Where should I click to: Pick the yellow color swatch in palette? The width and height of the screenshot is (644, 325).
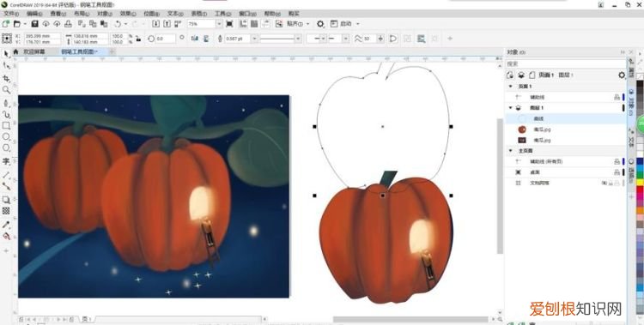coord(640,182)
